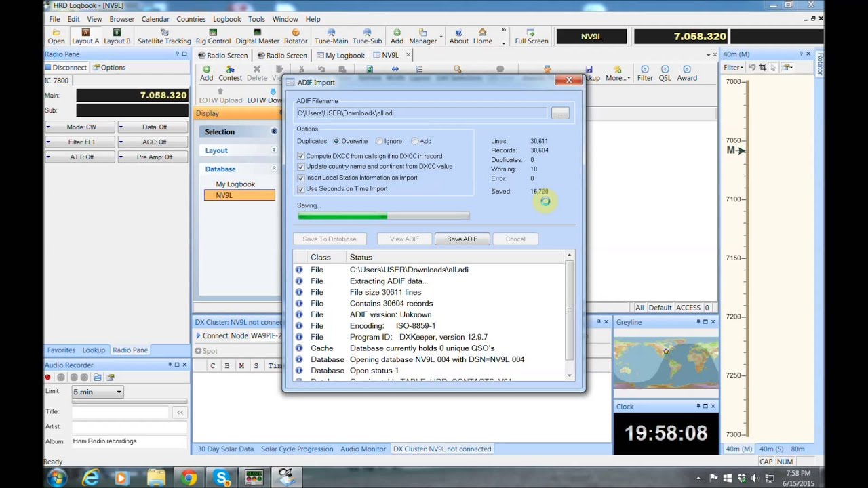Click Disconnect in the Radio Pane
The height and width of the screenshot is (488, 868).
[x=65, y=67]
